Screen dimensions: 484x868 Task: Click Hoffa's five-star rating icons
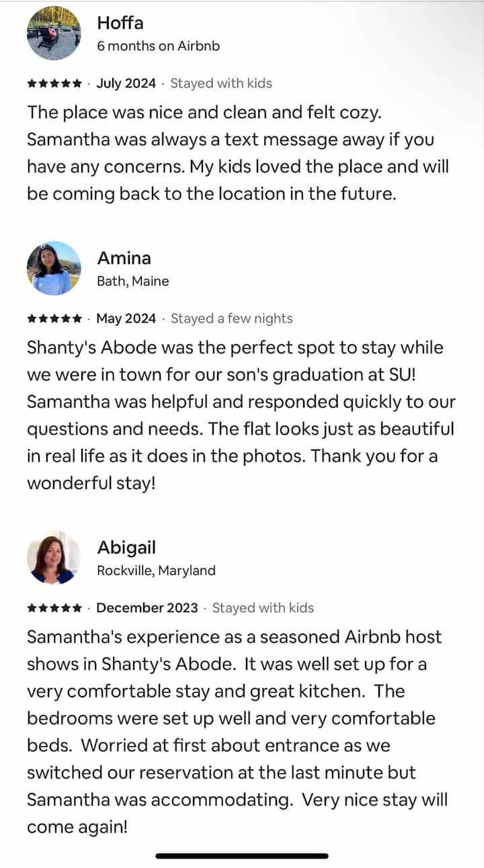click(x=54, y=84)
